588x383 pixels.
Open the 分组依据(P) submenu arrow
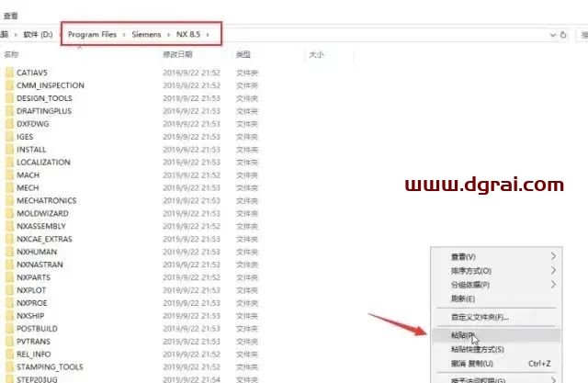tap(553, 285)
